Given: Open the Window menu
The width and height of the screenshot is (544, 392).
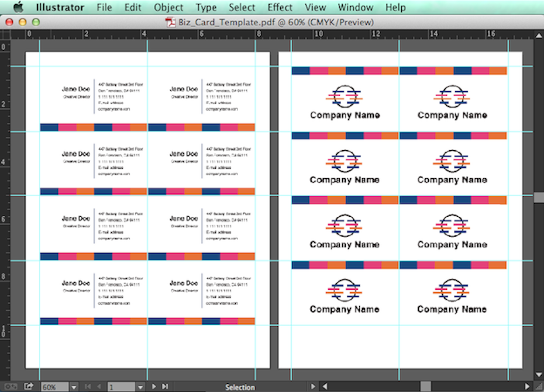Looking at the screenshot, I should point(355,8).
